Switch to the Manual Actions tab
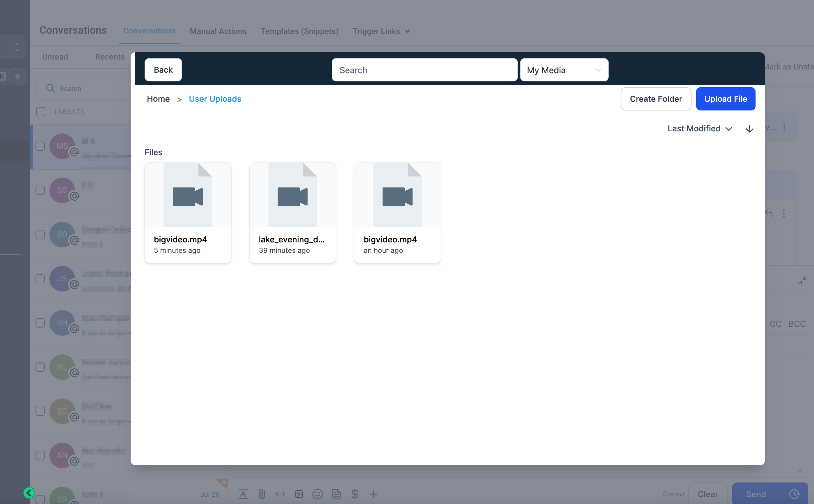The image size is (814, 504). 218,31
